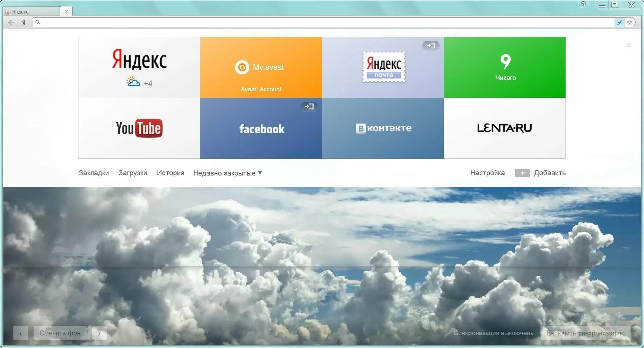Open the LENTA.RU tile
This screenshot has height=348, width=644.
(505, 128)
